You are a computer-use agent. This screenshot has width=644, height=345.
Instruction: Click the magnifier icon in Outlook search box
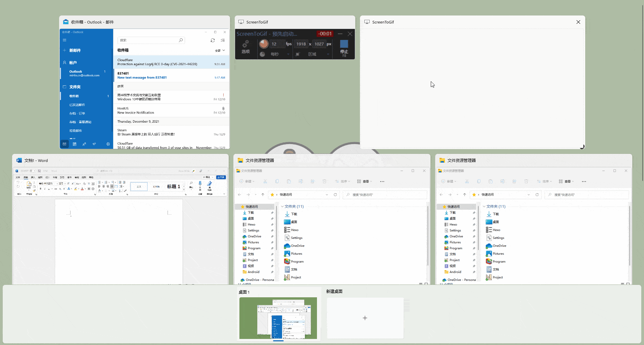tap(181, 40)
